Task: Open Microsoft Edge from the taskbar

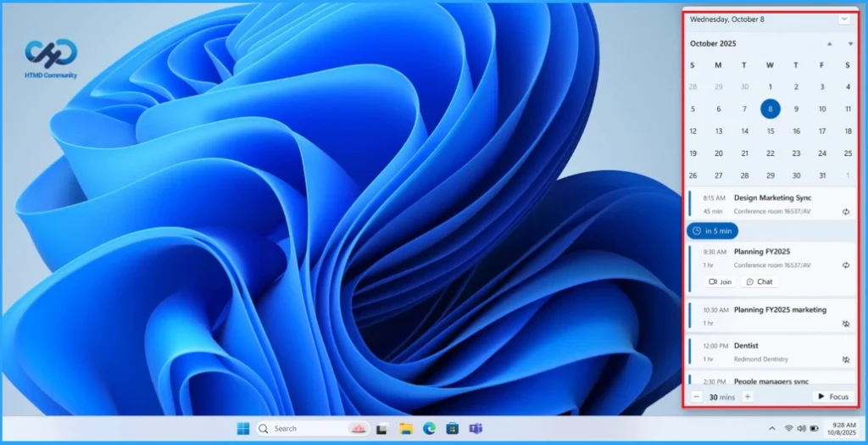Action: (429, 428)
